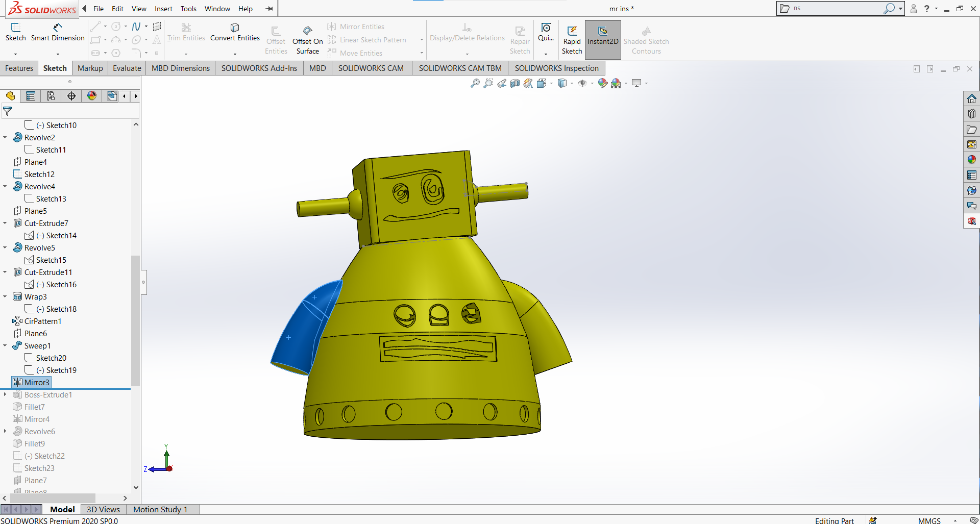Launch the Rapid Sketch tool
Viewport: 980px width, 524px height.
coord(572,40)
